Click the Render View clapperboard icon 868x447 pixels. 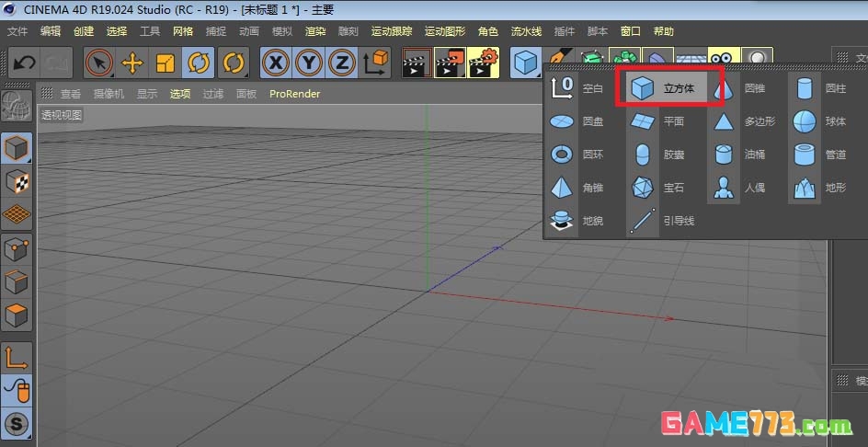tap(417, 63)
